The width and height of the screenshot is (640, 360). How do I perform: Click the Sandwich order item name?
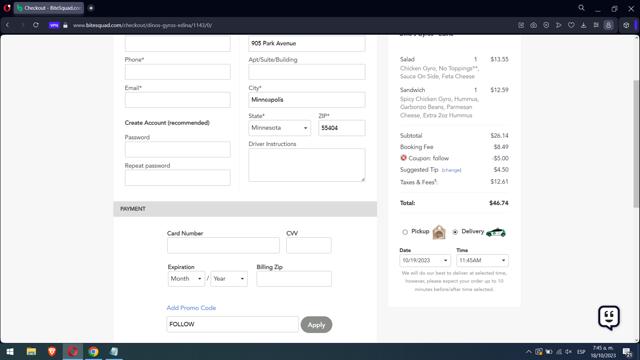click(x=413, y=90)
